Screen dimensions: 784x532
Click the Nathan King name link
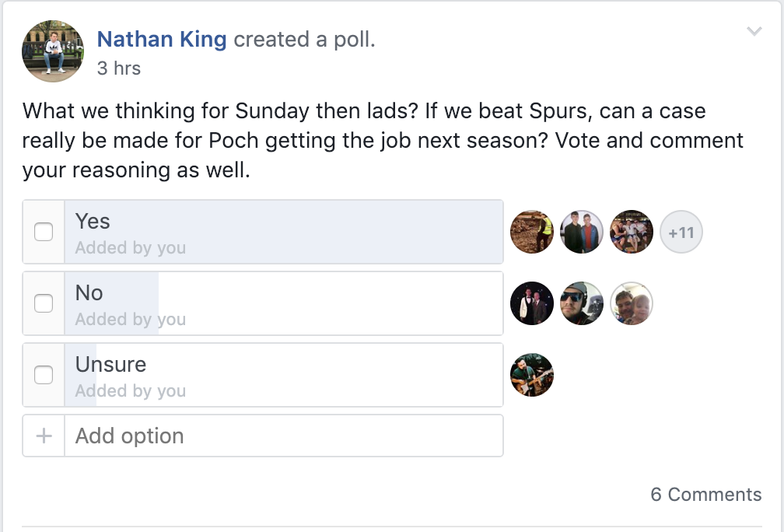(x=162, y=40)
